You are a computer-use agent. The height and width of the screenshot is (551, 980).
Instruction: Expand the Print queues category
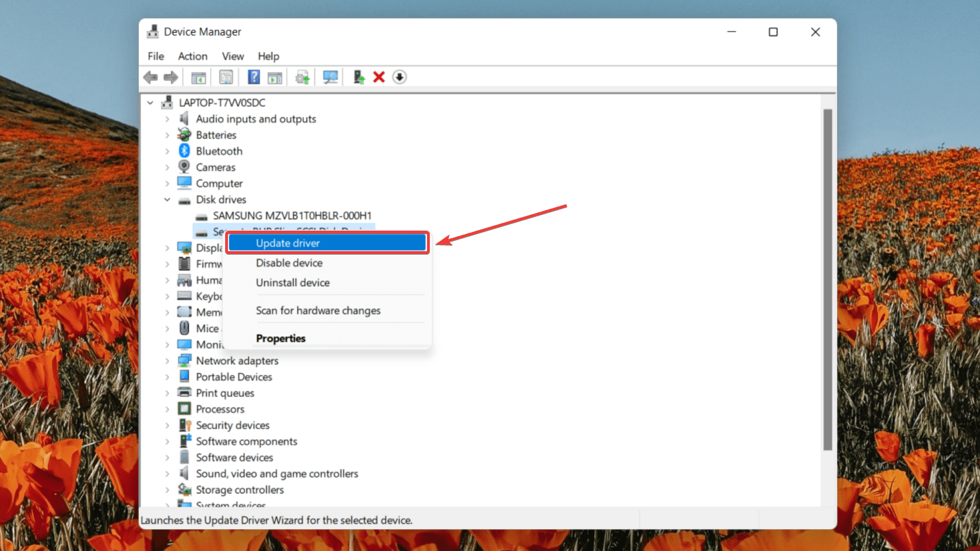pos(167,393)
